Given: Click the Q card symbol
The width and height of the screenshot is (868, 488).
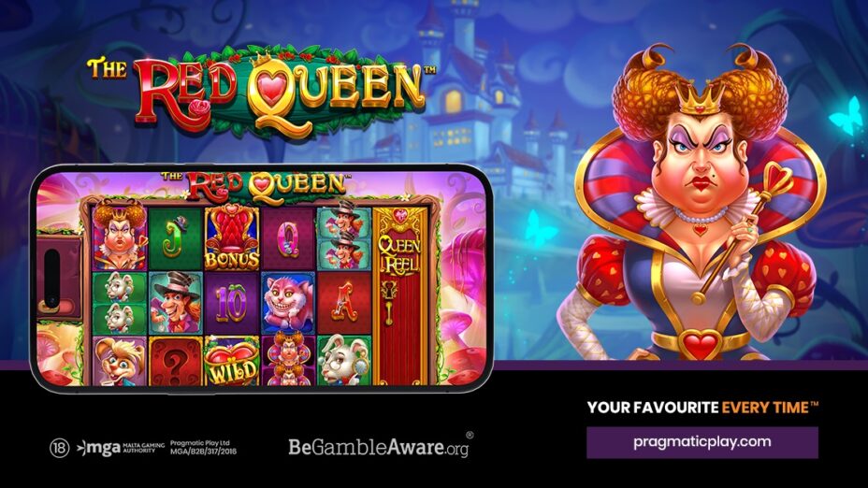Looking at the screenshot, I should [x=288, y=238].
